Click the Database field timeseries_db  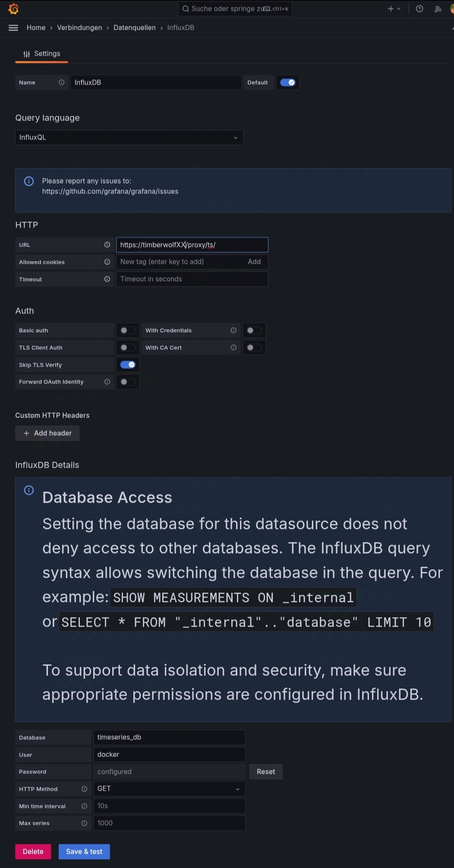(169, 737)
